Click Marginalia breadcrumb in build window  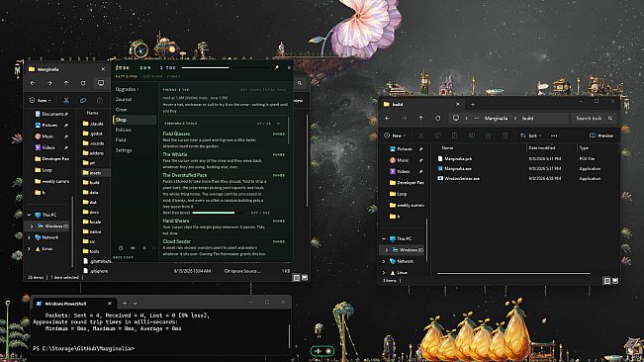point(497,119)
